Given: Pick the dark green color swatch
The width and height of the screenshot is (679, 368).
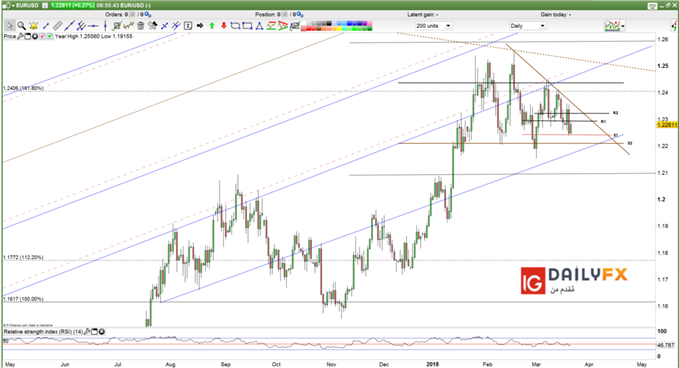Looking at the screenshot, I should pyautogui.click(x=369, y=29).
